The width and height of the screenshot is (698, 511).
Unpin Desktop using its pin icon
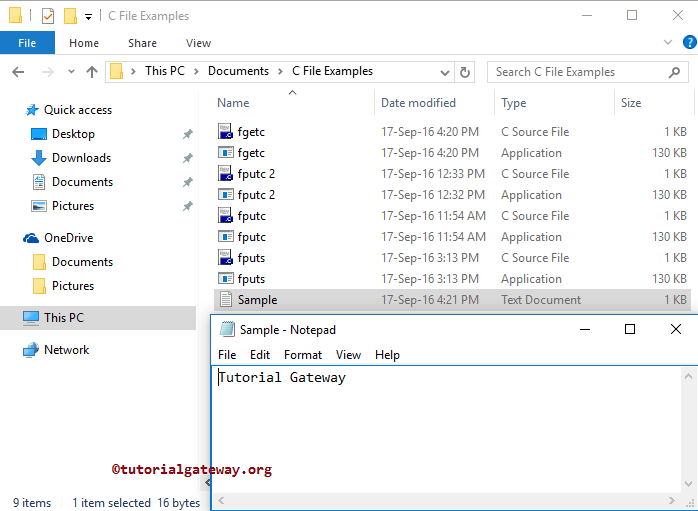[188, 134]
